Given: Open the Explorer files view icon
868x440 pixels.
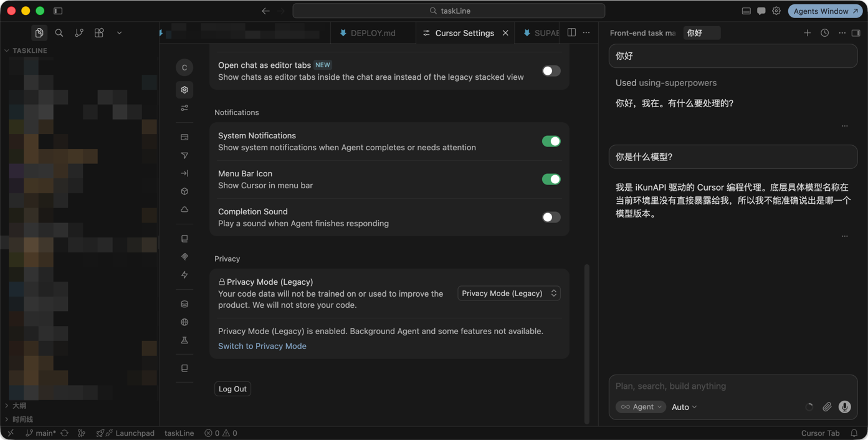Looking at the screenshot, I should 39,33.
